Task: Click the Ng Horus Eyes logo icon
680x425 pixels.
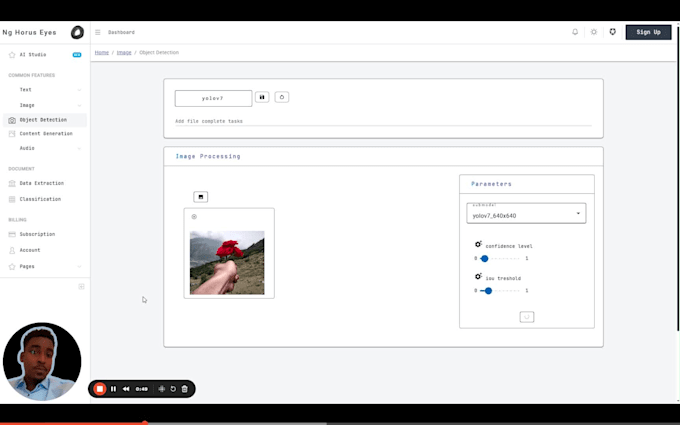Action: click(x=77, y=32)
